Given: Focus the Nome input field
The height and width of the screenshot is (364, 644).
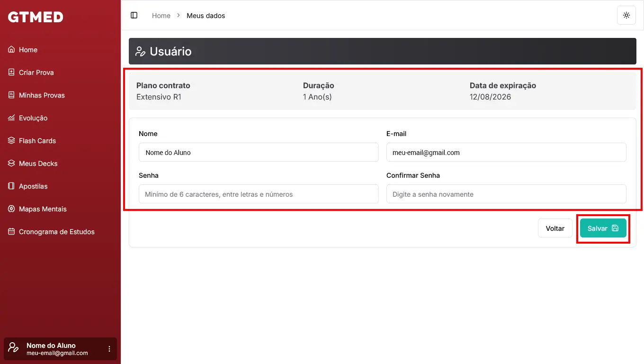Looking at the screenshot, I should pyautogui.click(x=259, y=153).
